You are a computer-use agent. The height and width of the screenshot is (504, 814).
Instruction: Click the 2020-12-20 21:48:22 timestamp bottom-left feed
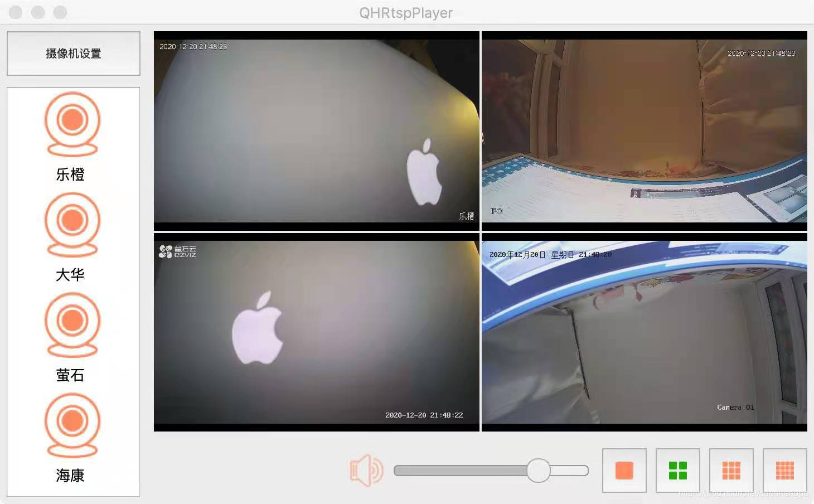pyautogui.click(x=424, y=415)
